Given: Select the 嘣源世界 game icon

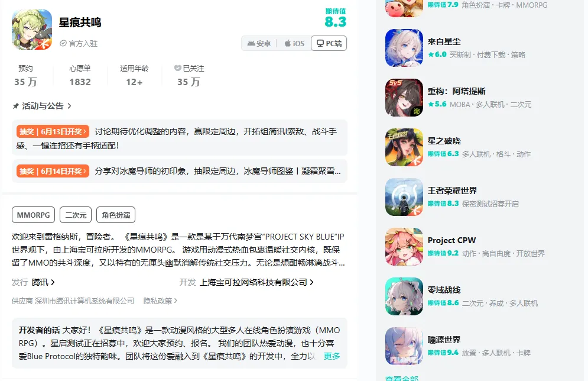Looking at the screenshot, I should click(x=404, y=346).
